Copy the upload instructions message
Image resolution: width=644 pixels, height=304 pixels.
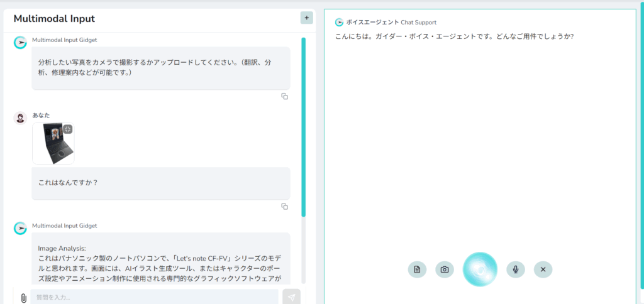click(x=284, y=96)
